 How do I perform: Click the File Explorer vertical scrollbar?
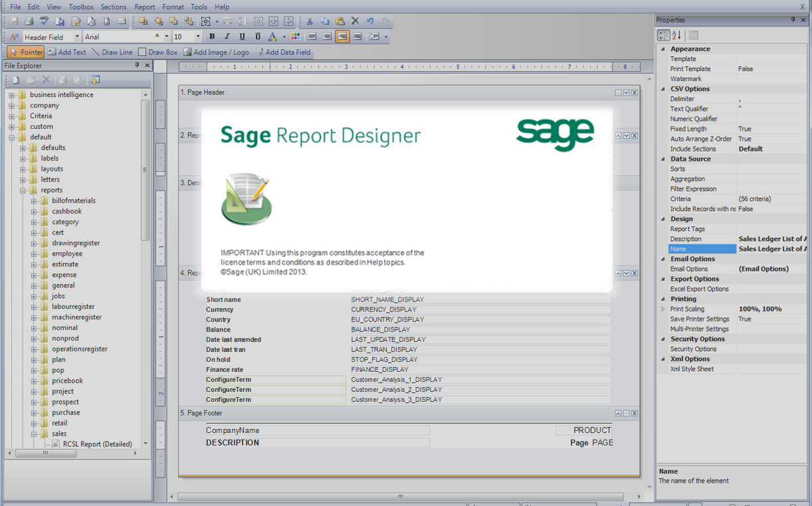[x=146, y=169]
